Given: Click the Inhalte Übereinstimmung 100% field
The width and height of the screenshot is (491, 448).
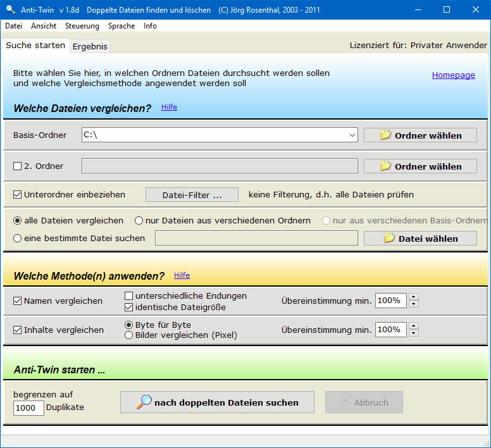Looking at the screenshot, I should [x=390, y=330].
